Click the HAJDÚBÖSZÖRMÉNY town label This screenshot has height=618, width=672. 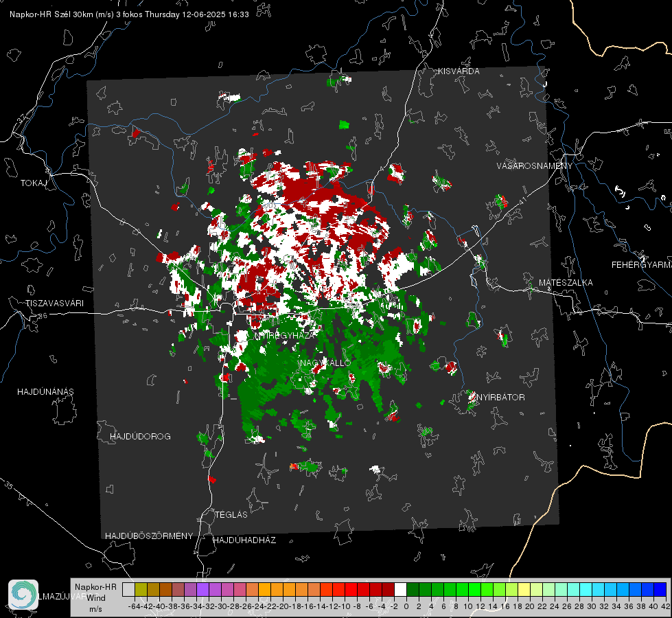(149, 536)
